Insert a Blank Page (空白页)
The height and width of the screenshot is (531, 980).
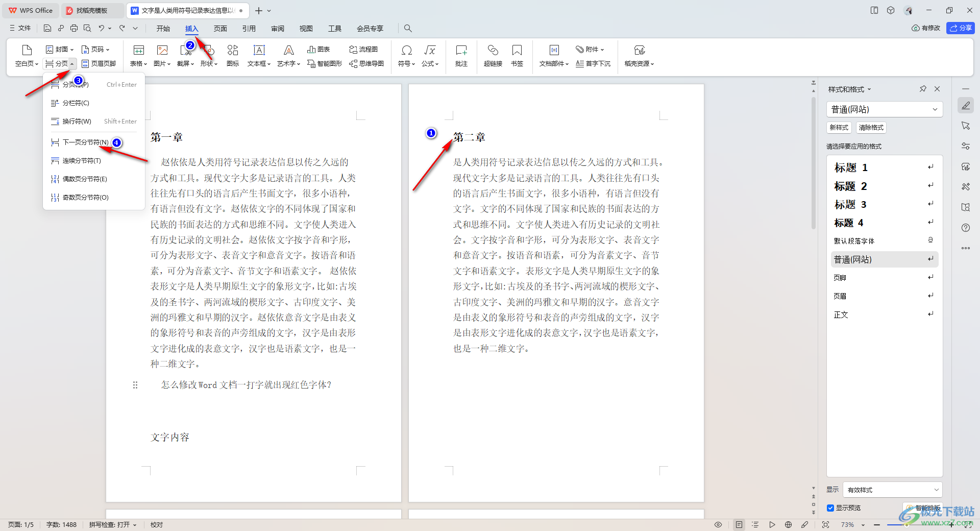[27, 56]
